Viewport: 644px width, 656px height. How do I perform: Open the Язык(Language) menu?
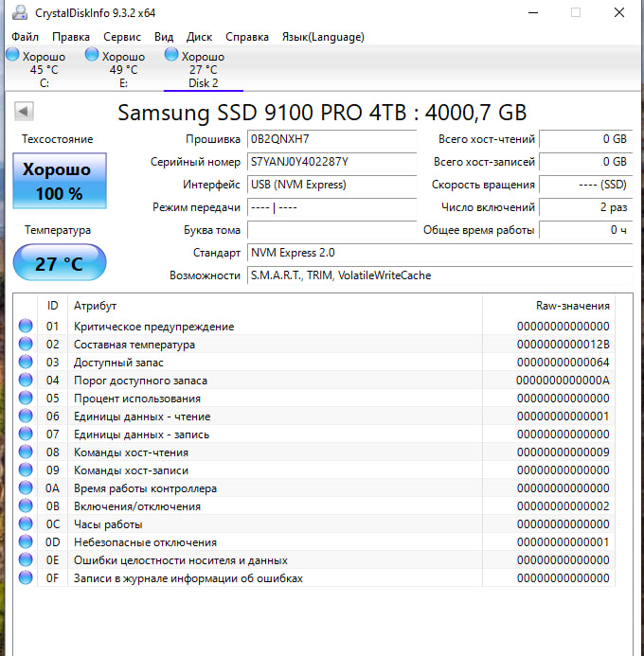tap(323, 37)
